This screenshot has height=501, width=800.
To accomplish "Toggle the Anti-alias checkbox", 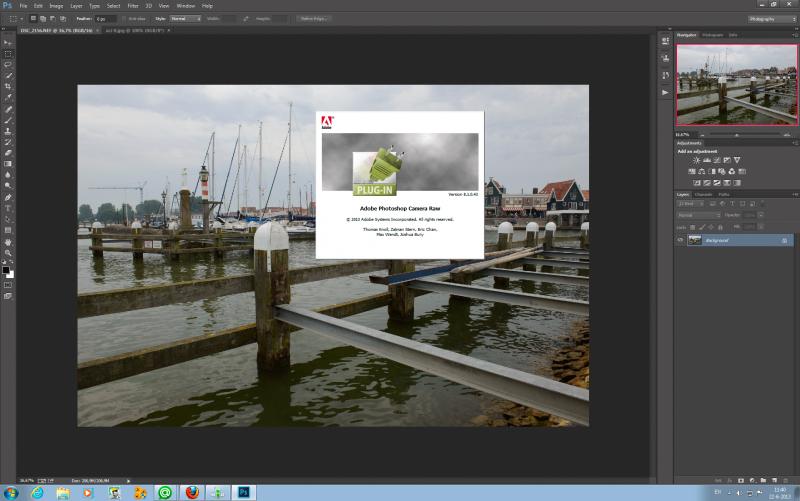I will [124, 19].
